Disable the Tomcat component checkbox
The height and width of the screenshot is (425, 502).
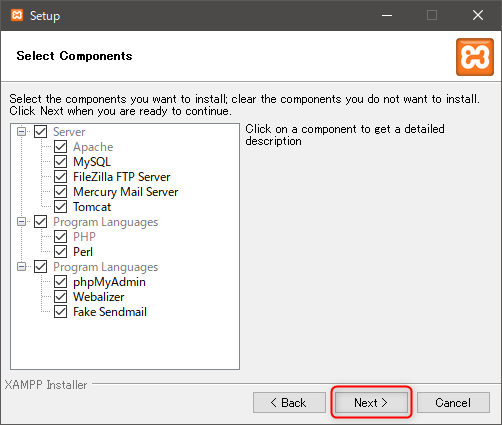[60, 207]
